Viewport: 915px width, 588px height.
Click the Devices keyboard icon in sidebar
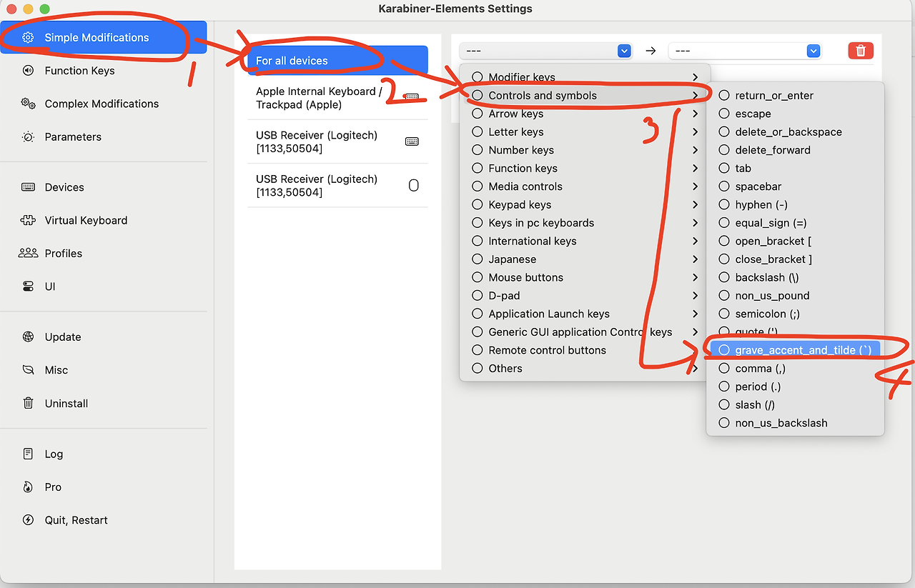click(x=28, y=187)
